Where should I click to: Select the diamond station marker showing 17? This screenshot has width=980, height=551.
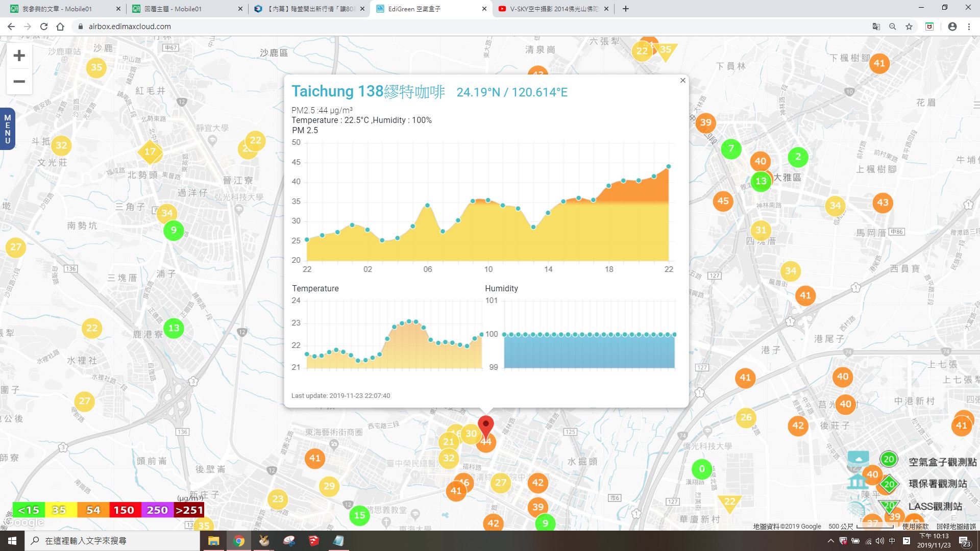(x=150, y=152)
